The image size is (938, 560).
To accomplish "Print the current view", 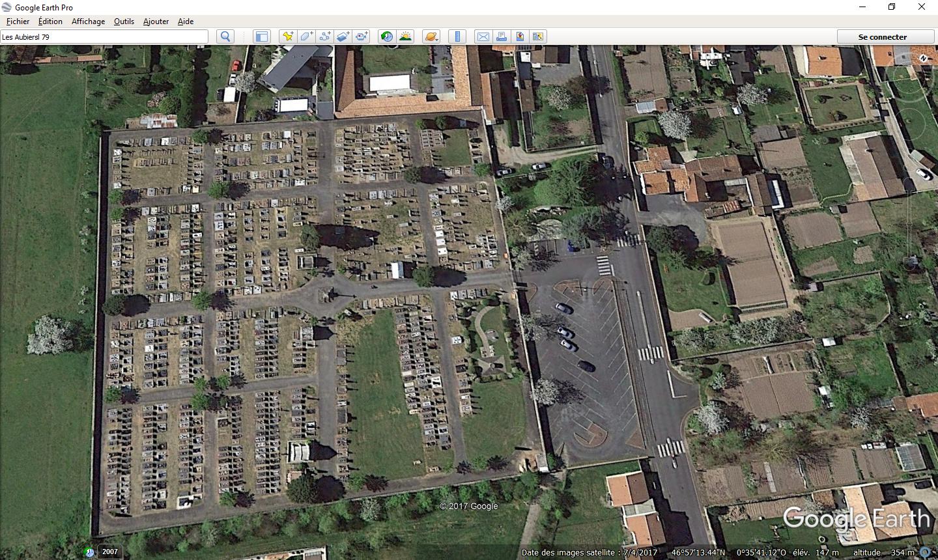I will click(502, 36).
